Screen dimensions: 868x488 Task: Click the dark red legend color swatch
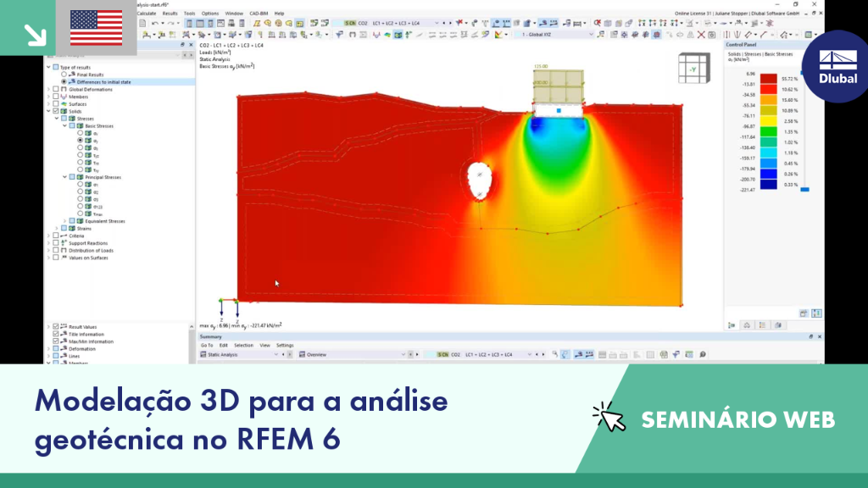[x=768, y=79]
